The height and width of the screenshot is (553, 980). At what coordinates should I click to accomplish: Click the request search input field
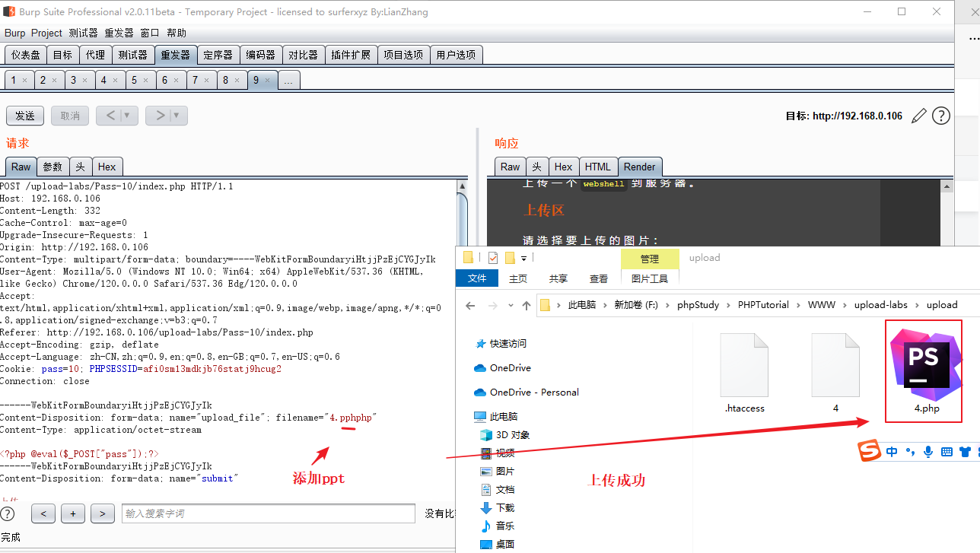[x=269, y=513]
